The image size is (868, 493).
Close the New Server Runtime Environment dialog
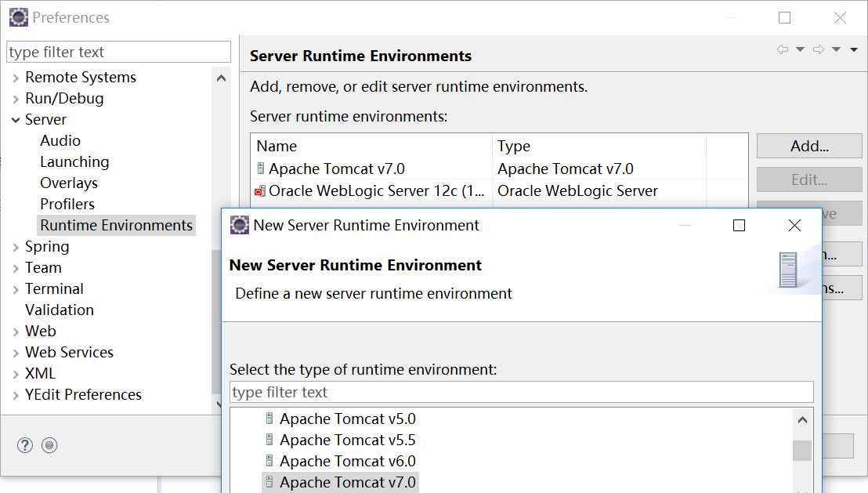click(794, 225)
